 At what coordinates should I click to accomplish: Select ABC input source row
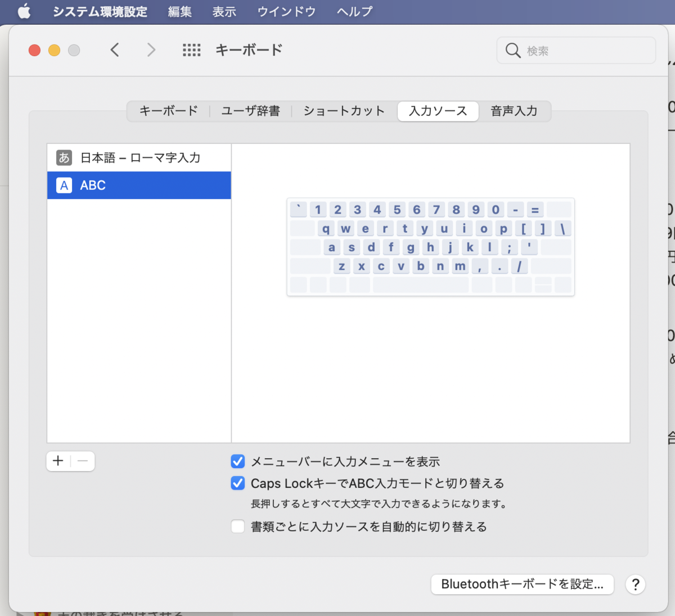[139, 185]
